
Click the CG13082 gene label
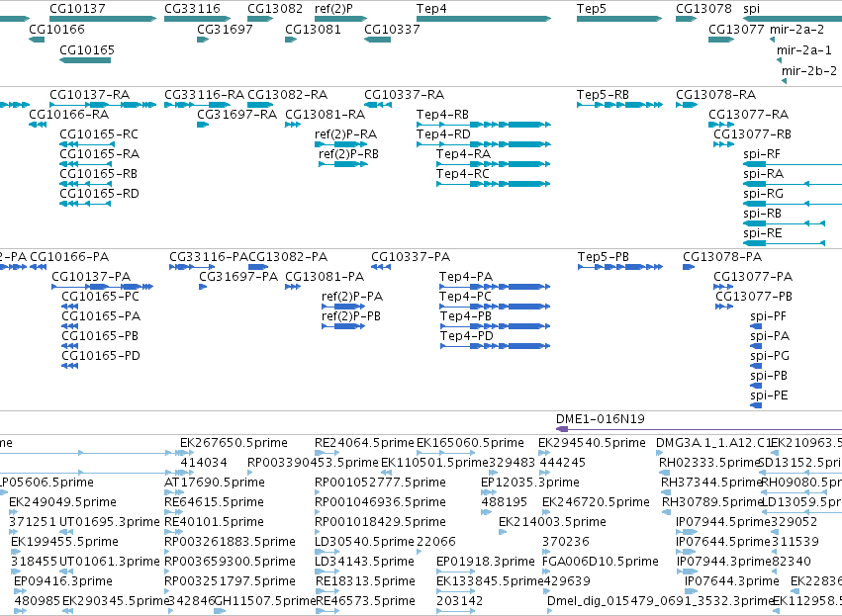pos(275,9)
